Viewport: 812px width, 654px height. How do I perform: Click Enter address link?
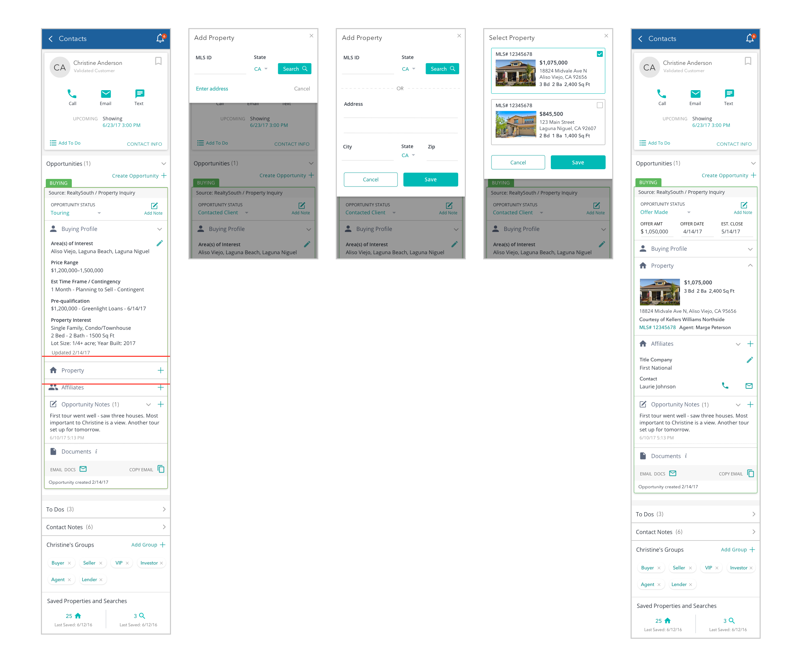(212, 88)
